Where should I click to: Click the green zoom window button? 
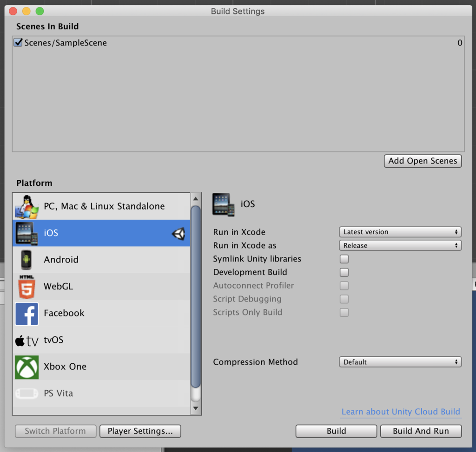pyautogui.click(x=40, y=11)
